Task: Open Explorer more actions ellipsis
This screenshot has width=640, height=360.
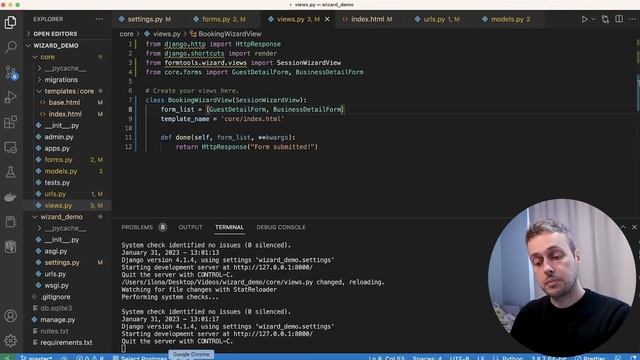Action: point(99,19)
